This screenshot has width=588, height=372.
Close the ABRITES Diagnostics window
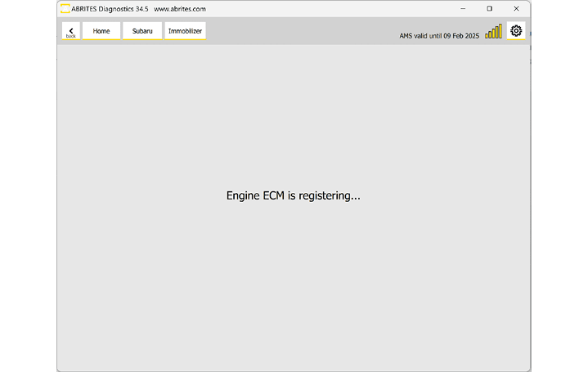pos(516,9)
